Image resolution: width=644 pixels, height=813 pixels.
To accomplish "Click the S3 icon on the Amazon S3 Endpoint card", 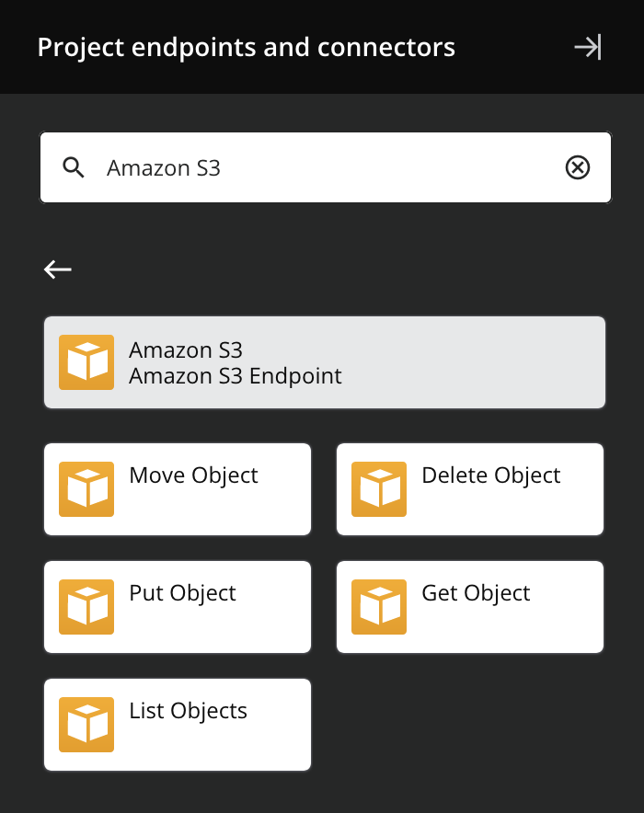I will [x=86, y=361].
